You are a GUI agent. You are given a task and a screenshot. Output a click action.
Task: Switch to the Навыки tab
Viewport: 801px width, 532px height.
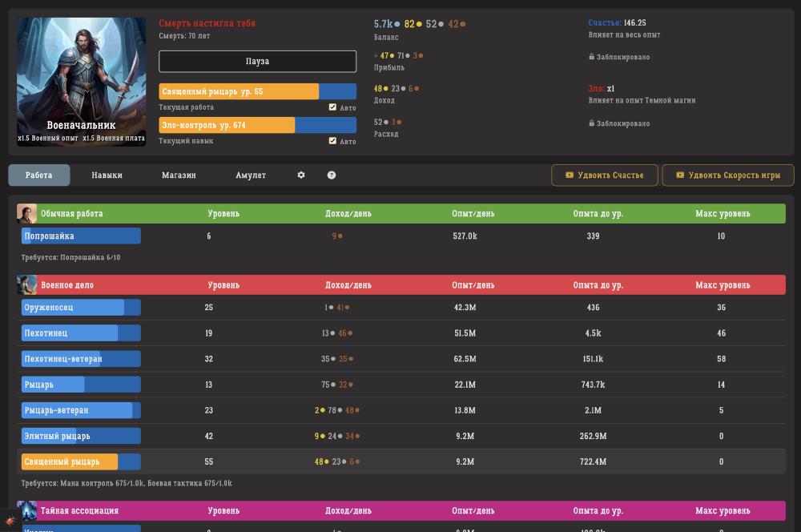coord(107,175)
